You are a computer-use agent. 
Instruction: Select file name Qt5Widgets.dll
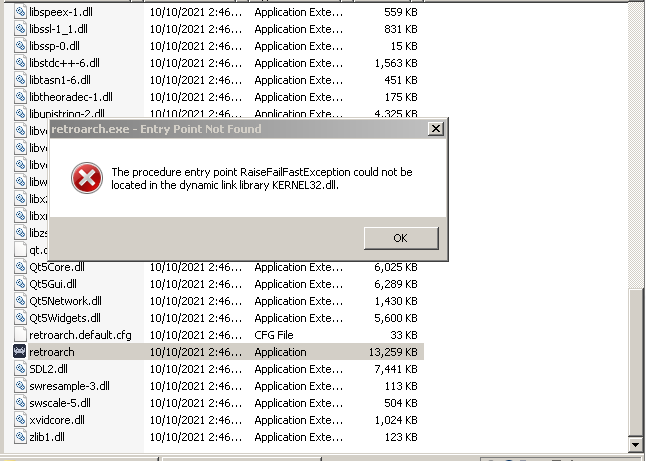pos(65,318)
